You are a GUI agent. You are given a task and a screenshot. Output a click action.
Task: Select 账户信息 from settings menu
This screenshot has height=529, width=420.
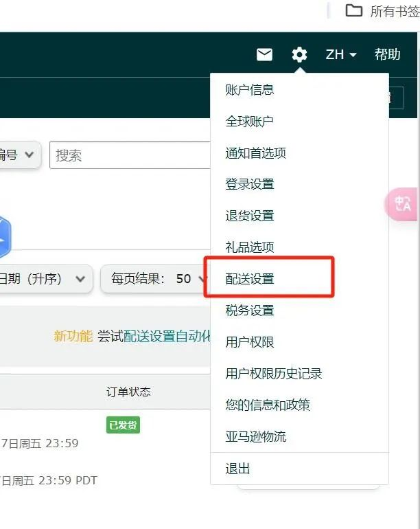pyautogui.click(x=249, y=90)
